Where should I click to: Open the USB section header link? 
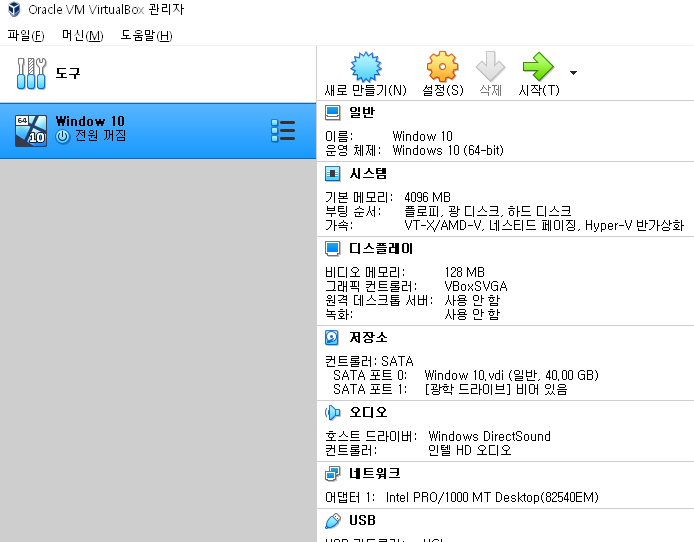point(362,521)
